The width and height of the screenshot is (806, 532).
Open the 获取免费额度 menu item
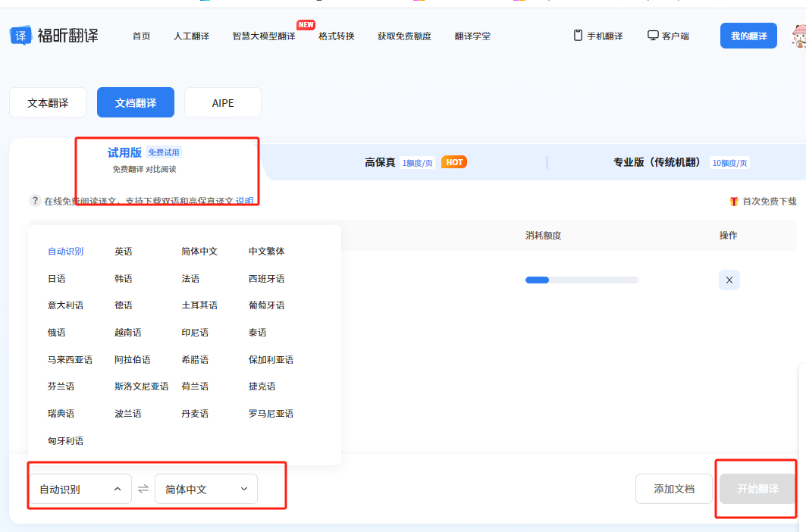click(x=405, y=36)
